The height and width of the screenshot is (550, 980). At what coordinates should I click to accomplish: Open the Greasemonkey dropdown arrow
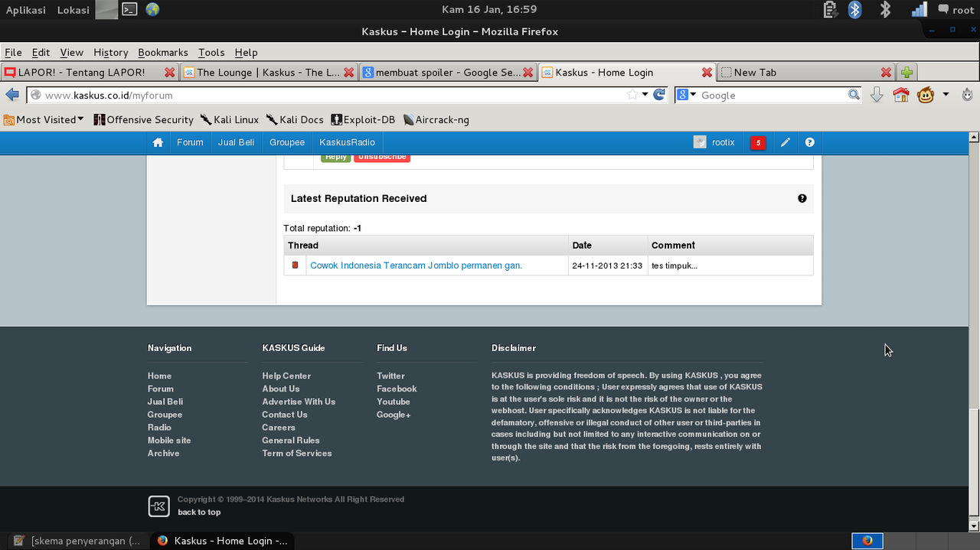[x=946, y=94]
